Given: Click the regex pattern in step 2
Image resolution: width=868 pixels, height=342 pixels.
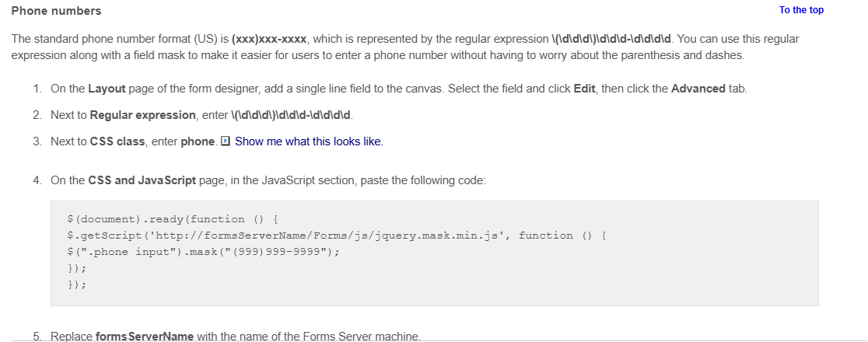Looking at the screenshot, I should pos(291,115).
